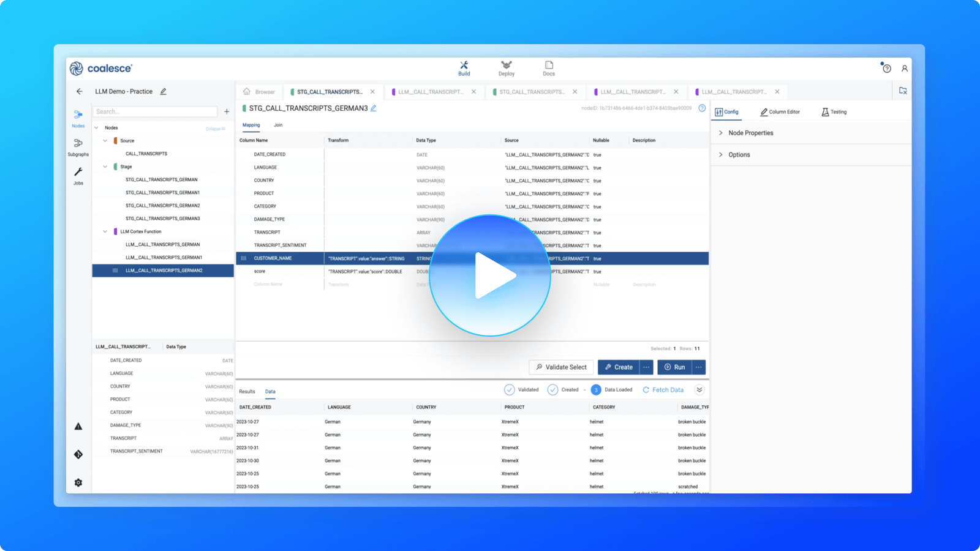Switch to the Browser tab
Image resolution: width=980 pixels, height=551 pixels.
pyautogui.click(x=259, y=92)
